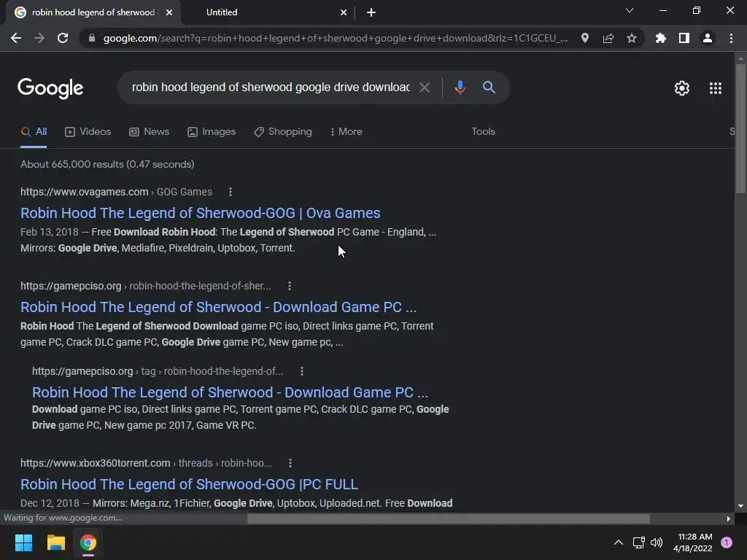Toggle the Chrome side panel

[x=684, y=38]
